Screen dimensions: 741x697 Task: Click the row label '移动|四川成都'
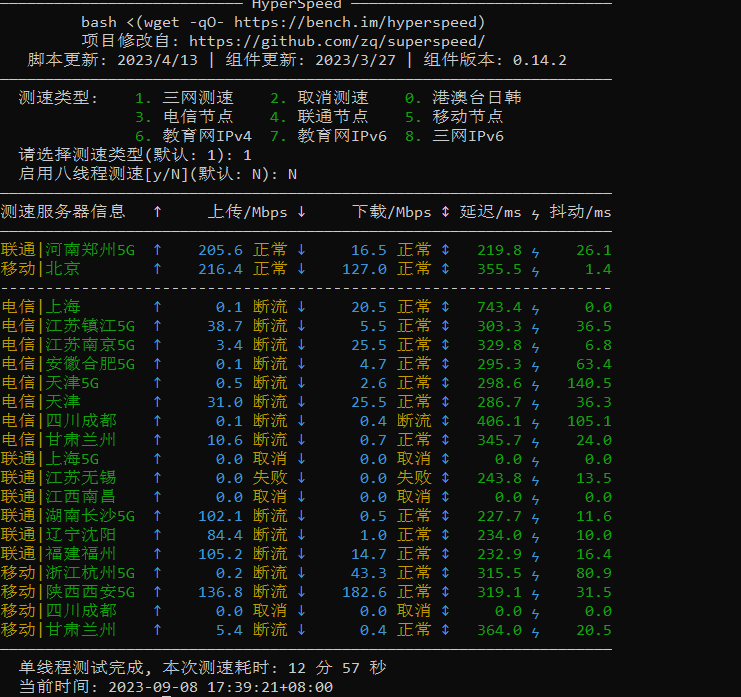59,611
